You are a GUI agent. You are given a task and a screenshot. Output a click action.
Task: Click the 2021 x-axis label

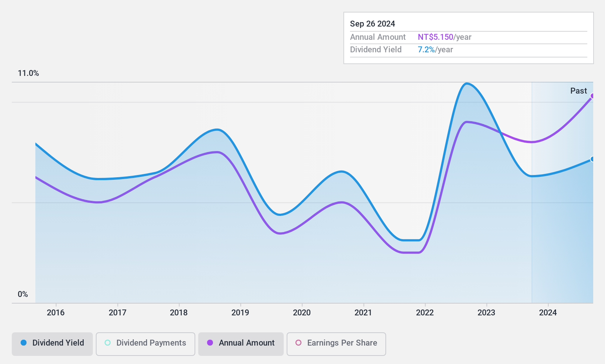tap(363, 313)
